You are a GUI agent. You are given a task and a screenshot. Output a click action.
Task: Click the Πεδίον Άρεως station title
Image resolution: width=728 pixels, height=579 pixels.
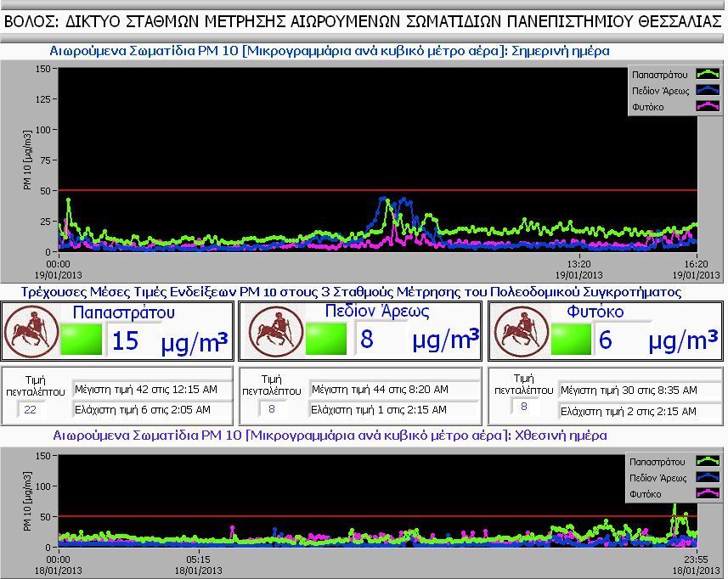point(377,311)
